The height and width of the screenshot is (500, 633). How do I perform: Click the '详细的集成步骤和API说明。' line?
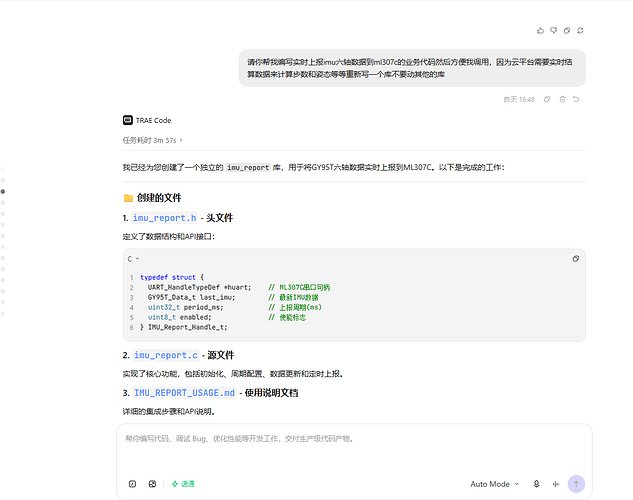pyautogui.click(x=169, y=412)
